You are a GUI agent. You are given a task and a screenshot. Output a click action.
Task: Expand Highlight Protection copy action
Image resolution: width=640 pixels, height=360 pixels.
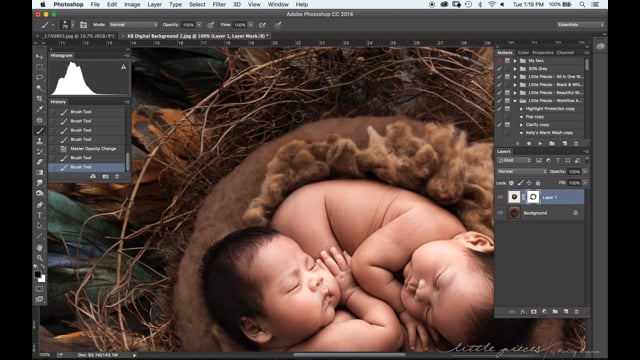tap(521, 109)
